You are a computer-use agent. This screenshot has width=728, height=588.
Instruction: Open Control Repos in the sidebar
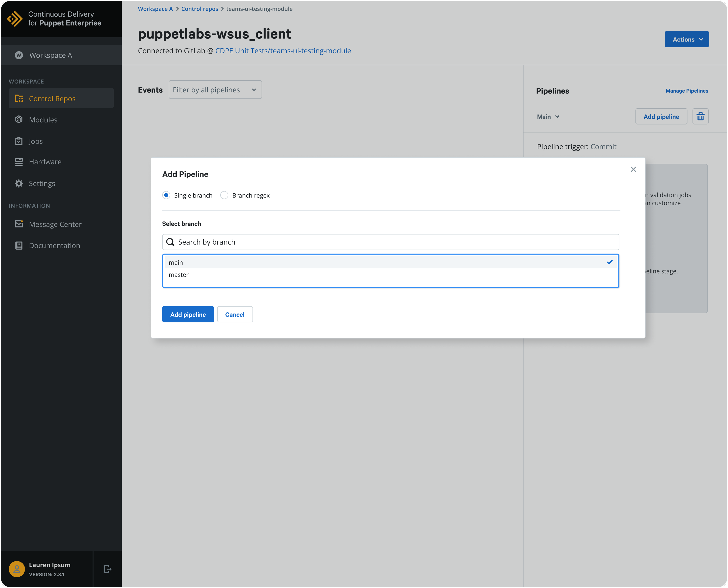(61, 98)
